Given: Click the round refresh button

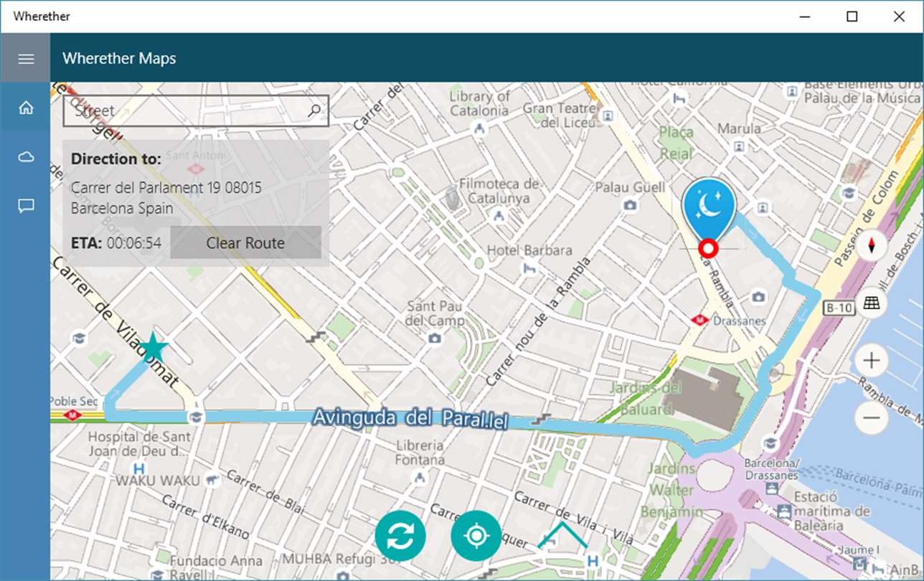Looking at the screenshot, I should (400, 536).
